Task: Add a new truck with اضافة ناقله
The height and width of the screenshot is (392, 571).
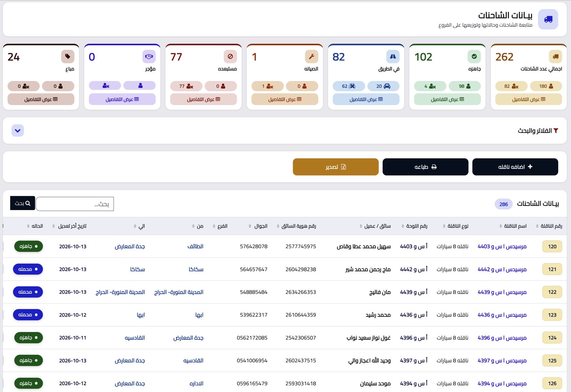Action: [x=515, y=167]
